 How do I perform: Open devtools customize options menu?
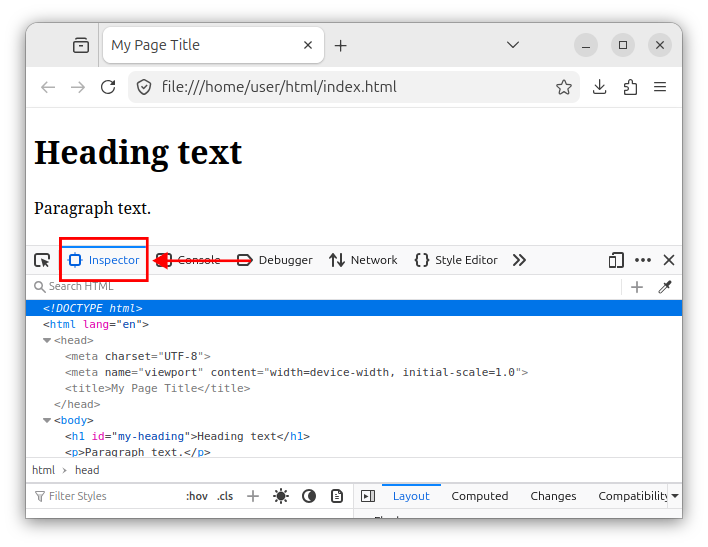[x=643, y=260]
